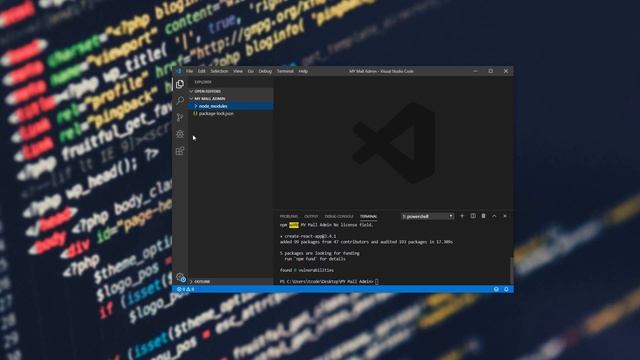The width and height of the screenshot is (640, 360).
Task: Open the View menu
Action: click(238, 71)
